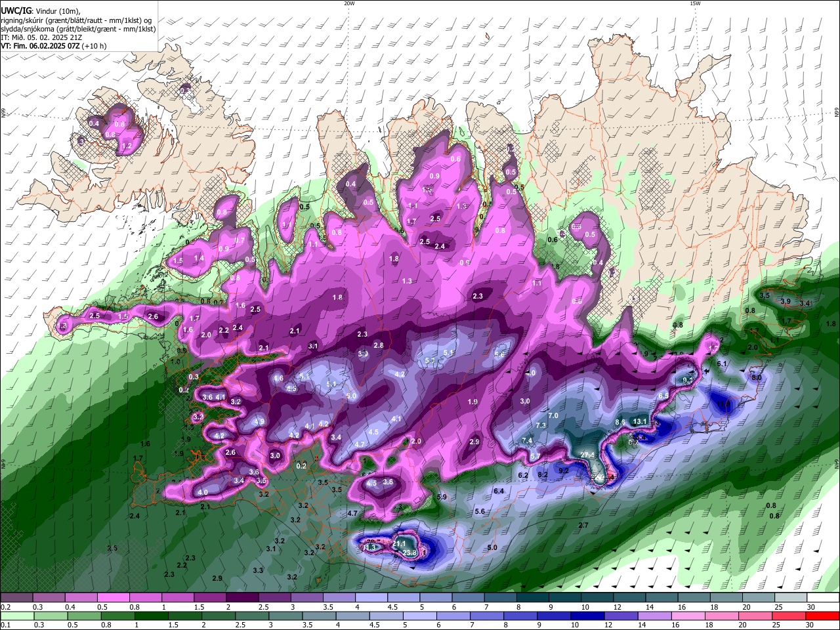Click the 21.1 value near south coast
Image resolution: width=840 pixels, height=630 pixels.
click(400, 543)
